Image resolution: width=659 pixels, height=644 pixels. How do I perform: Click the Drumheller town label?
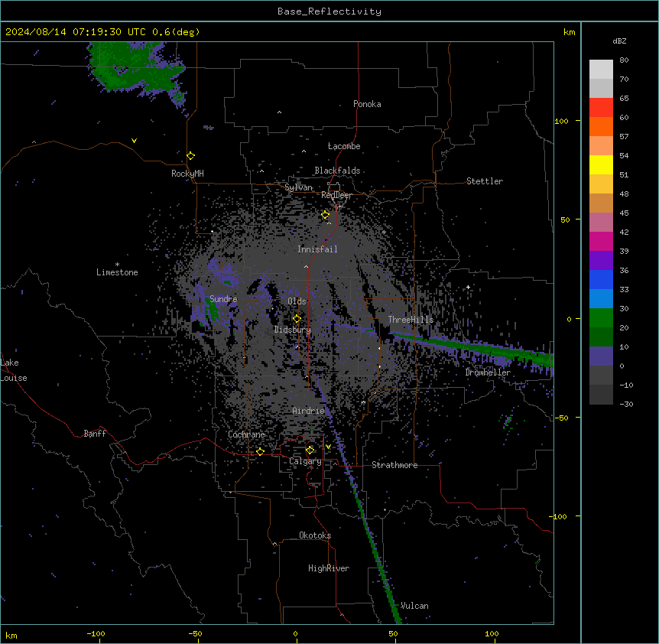click(488, 372)
